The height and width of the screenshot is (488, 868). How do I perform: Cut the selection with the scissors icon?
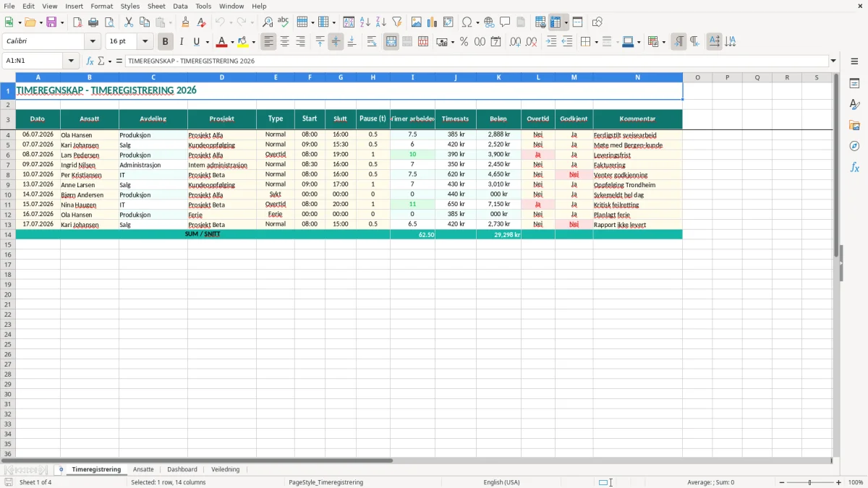click(x=129, y=22)
